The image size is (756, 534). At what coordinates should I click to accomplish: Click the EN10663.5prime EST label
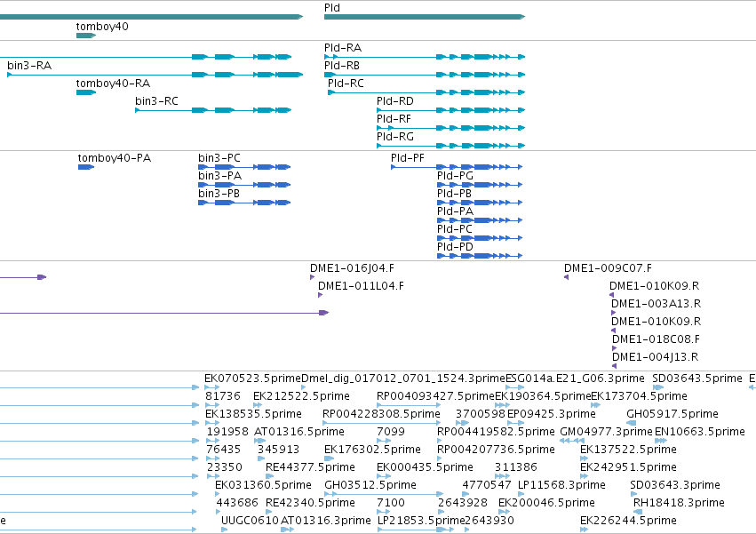[700, 432]
